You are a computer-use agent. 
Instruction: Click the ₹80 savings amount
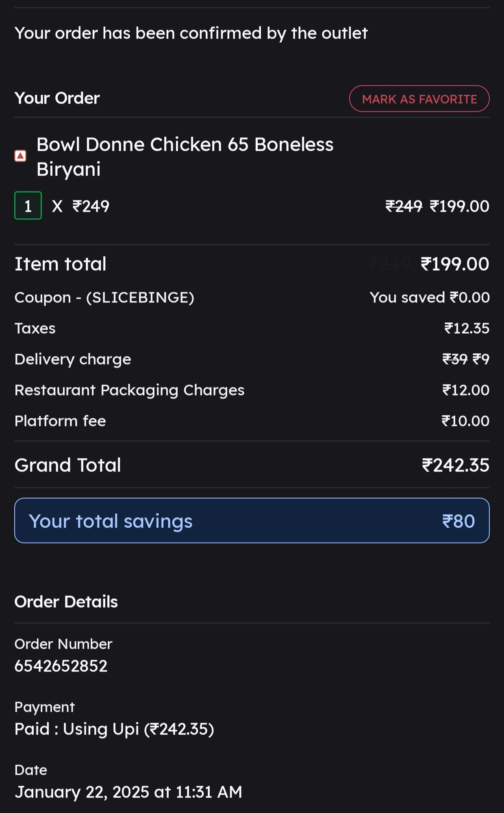click(x=458, y=521)
